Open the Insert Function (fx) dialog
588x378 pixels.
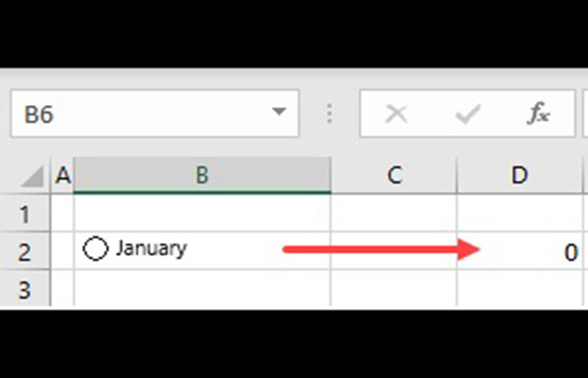click(538, 114)
